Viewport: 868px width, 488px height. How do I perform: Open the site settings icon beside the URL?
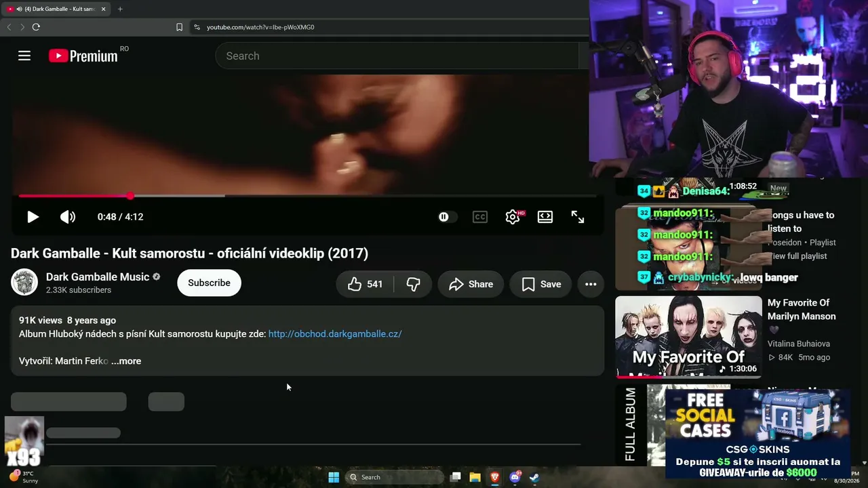click(x=197, y=27)
